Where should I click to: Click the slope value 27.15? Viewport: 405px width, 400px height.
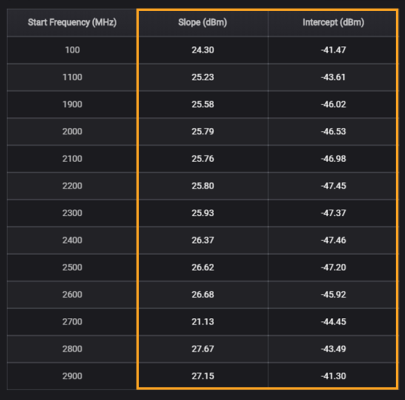click(203, 376)
